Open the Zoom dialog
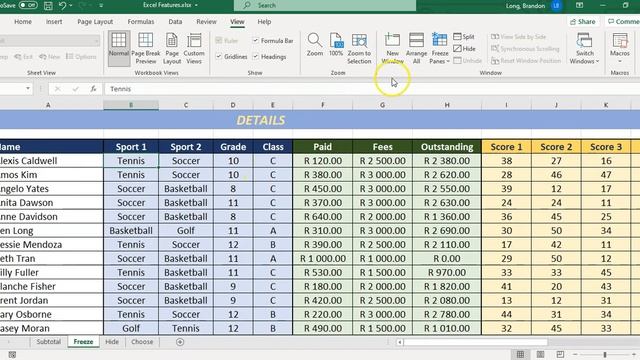This screenshot has height=360, width=640. point(315,45)
